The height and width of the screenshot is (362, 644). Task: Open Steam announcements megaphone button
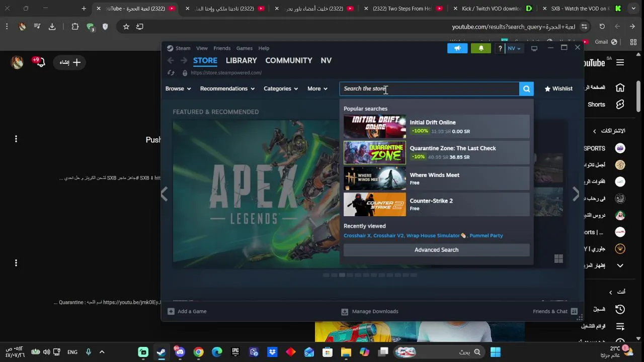(457, 48)
